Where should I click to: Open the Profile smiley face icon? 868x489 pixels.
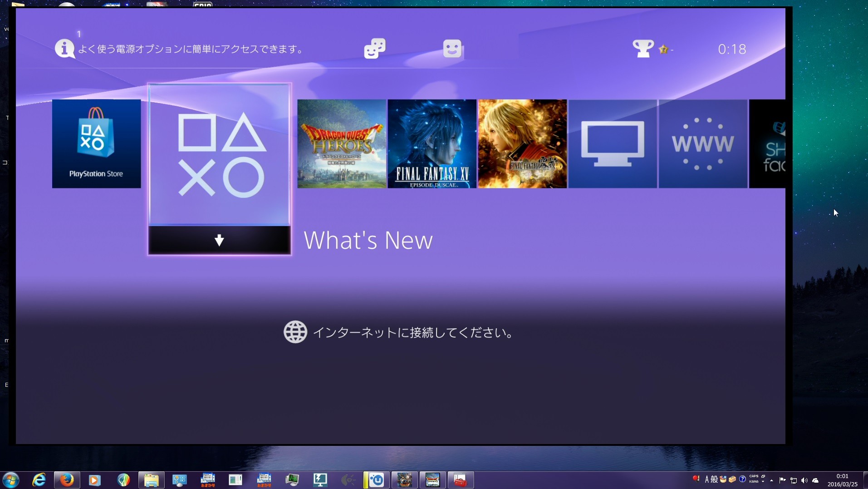click(452, 49)
